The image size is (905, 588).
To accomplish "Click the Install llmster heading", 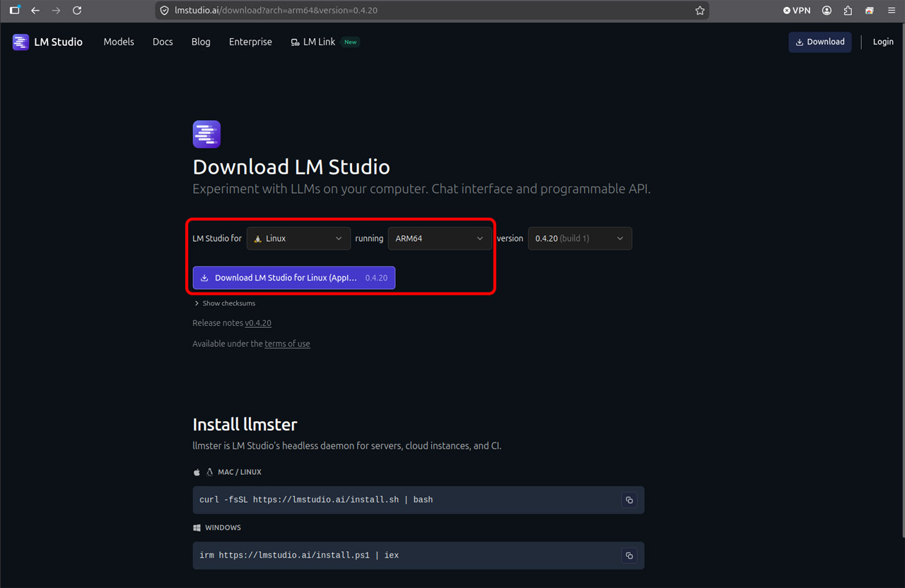I will 245,424.
